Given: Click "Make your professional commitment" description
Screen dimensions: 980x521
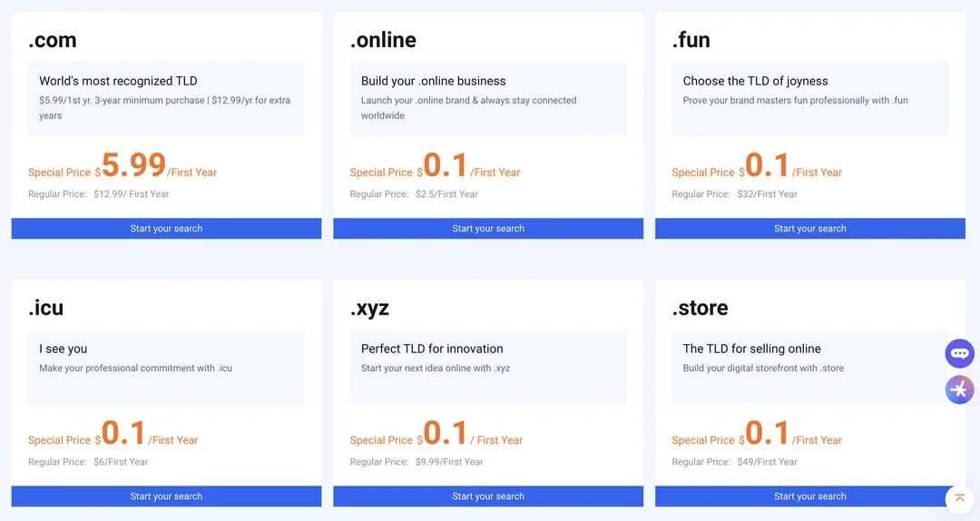Looking at the screenshot, I should point(135,368).
